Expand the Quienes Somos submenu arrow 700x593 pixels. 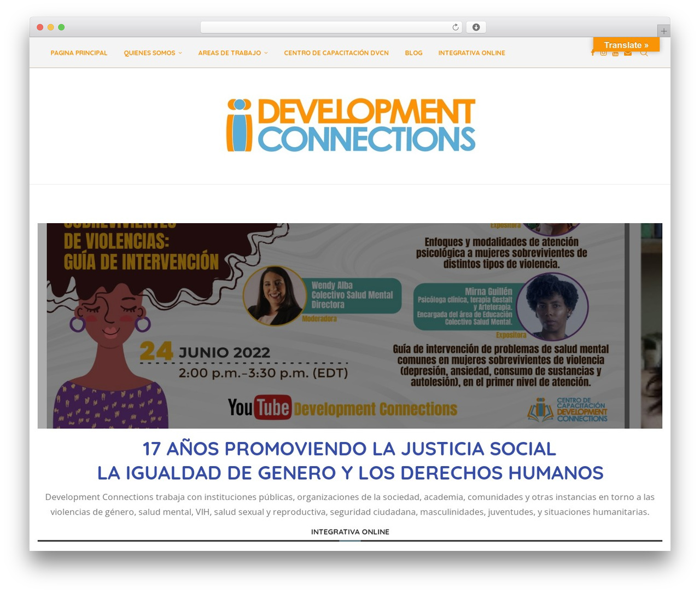[180, 53]
